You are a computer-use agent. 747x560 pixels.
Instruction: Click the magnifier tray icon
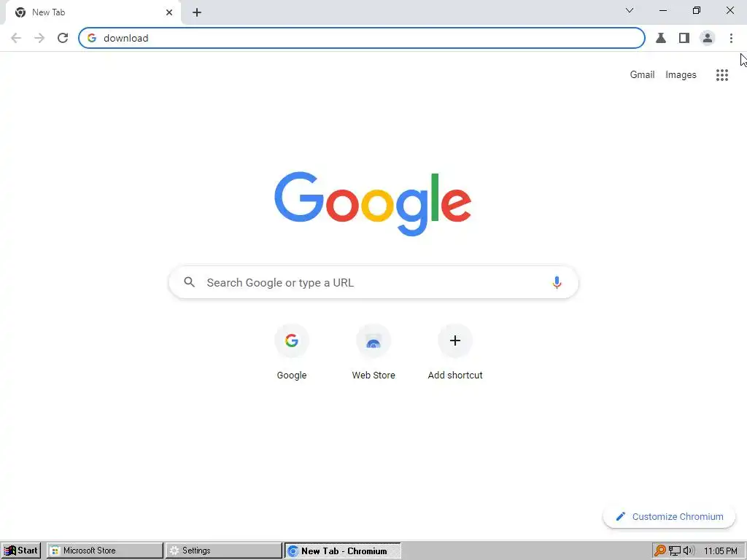[659, 551]
